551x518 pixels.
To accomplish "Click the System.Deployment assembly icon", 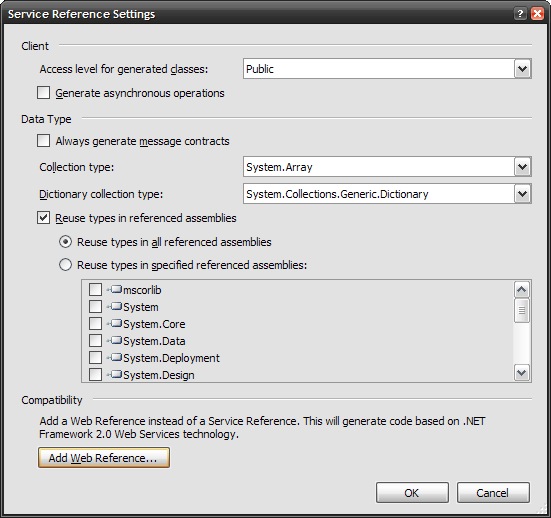I will (115, 358).
